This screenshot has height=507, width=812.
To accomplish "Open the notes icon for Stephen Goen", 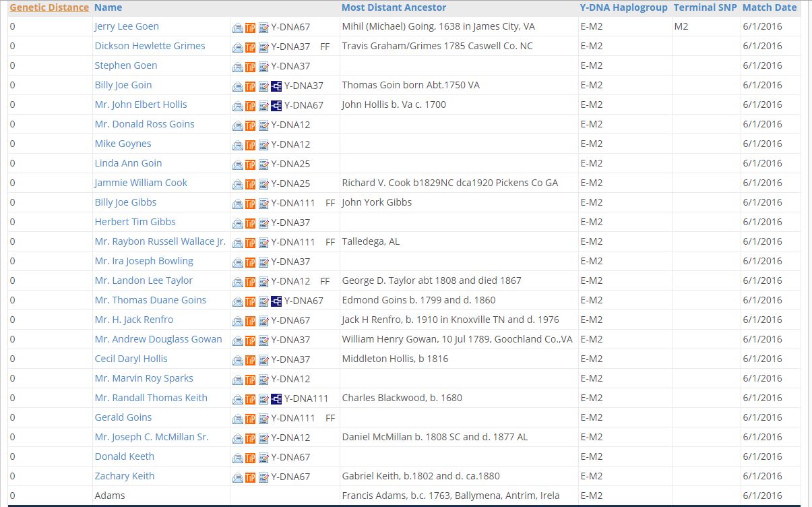I will pyautogui.click(x=263, y=67).
